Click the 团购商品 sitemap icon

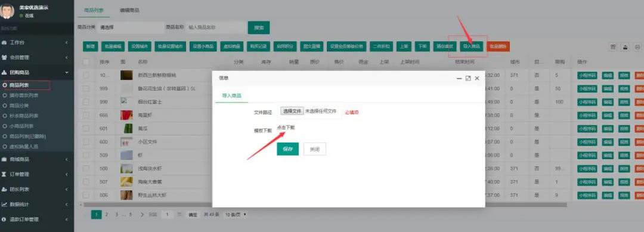coord(5,72)
